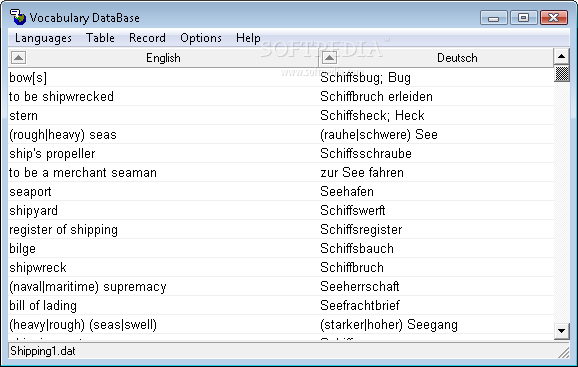Click the sort arrow in Deutsch column header
Viewport: 578px width, 367px height.
click(x=329, y=57)
